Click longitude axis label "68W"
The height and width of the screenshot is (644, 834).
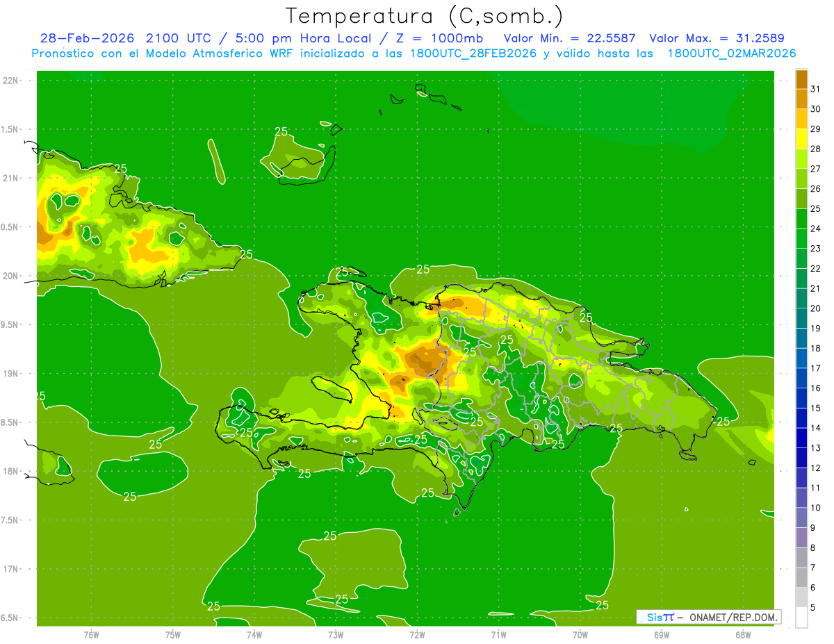(x=743, y=634)
